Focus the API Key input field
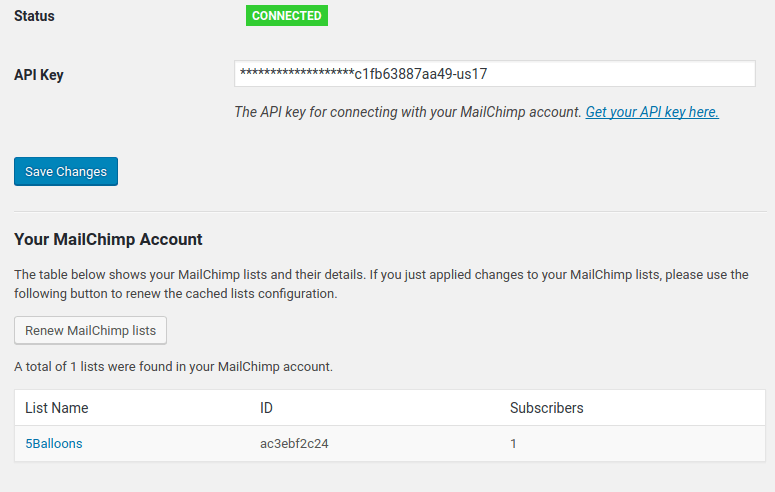 (x=495, y=74)
